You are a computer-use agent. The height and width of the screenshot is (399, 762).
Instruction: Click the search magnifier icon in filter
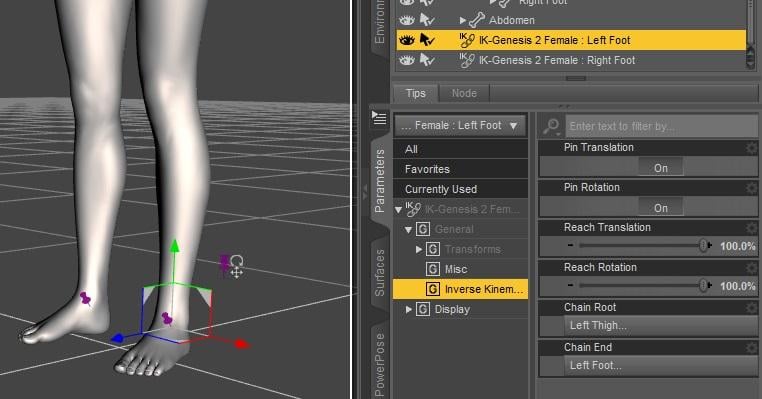pos(552,126)
